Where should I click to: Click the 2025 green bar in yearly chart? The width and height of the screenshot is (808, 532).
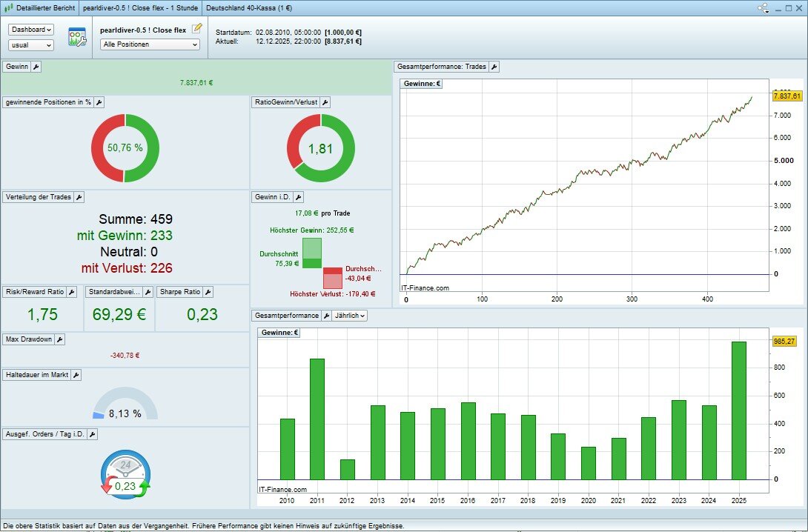(x=738, y=410)
